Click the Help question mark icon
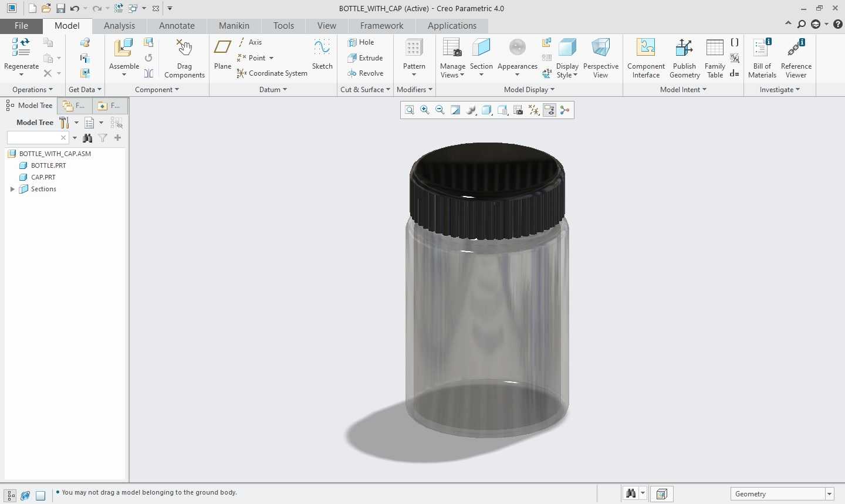This screenshot has height=504, width=845. click(838, 24)
